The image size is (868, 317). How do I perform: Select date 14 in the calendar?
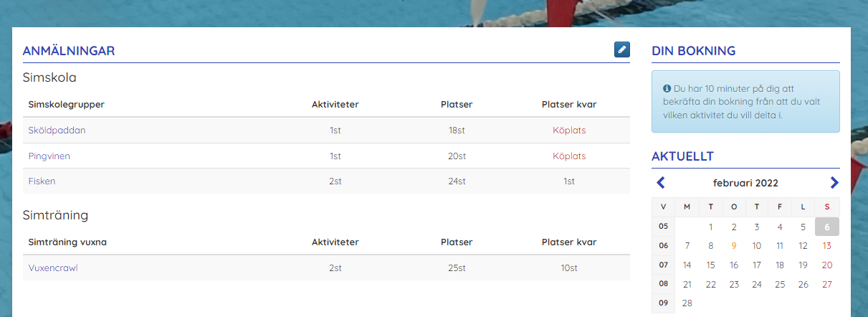[x=687, y=265]
